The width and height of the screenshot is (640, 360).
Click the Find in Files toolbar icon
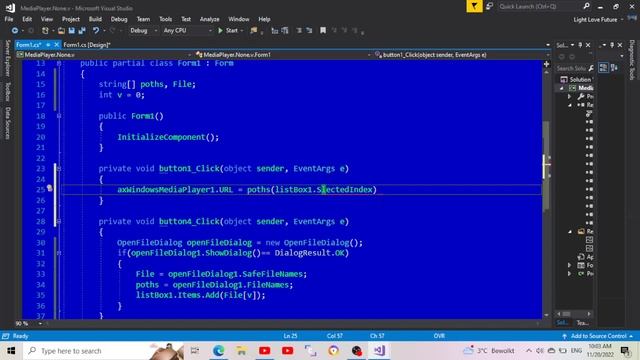point(254,31)
